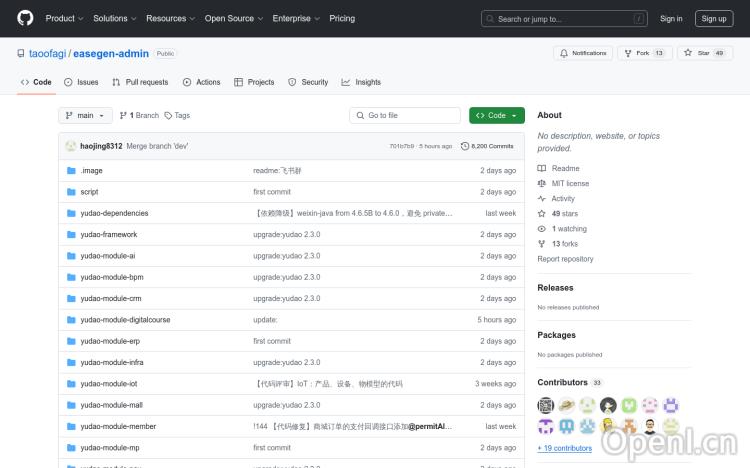Expand the main branch dropdown

click(x=84, y=115)
